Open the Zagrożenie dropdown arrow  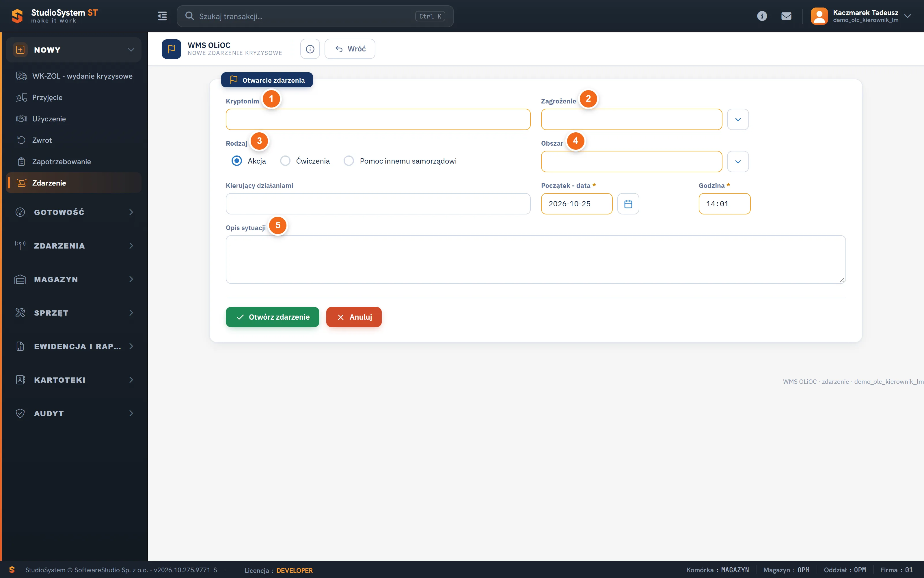[x=738, y=119]
